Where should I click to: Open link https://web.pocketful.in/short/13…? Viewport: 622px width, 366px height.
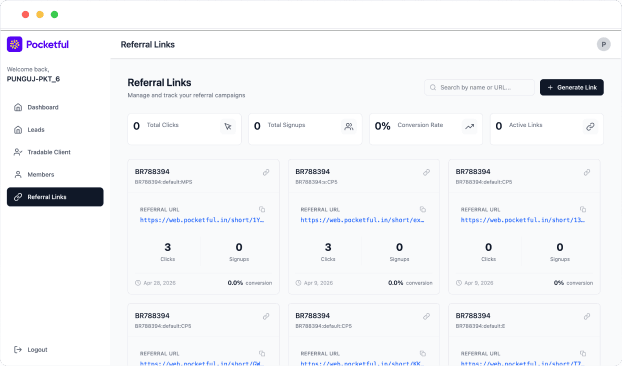pos(523,220)
